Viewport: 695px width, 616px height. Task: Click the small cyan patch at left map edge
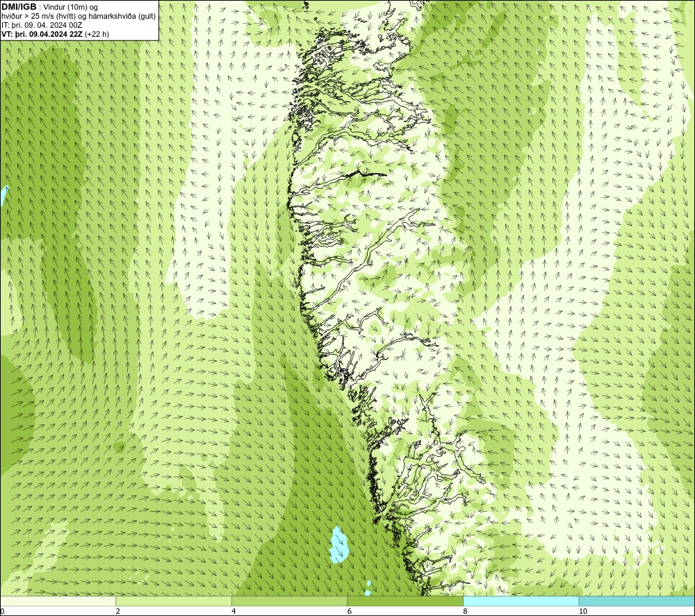pos(4,195)
